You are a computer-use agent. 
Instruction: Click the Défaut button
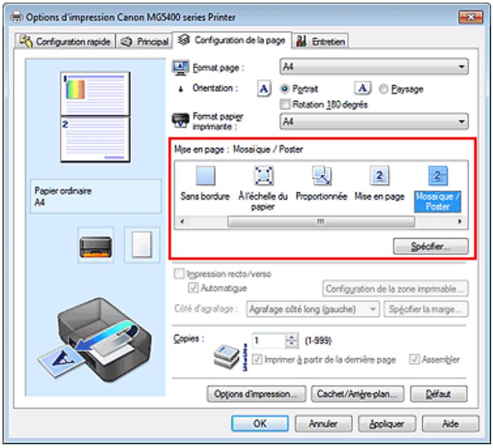pos(439,394)
